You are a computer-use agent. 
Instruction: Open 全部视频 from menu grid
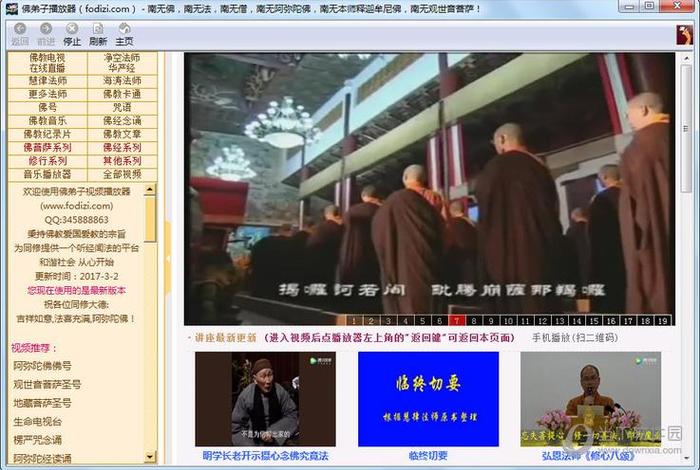click(x=122, y=175)
